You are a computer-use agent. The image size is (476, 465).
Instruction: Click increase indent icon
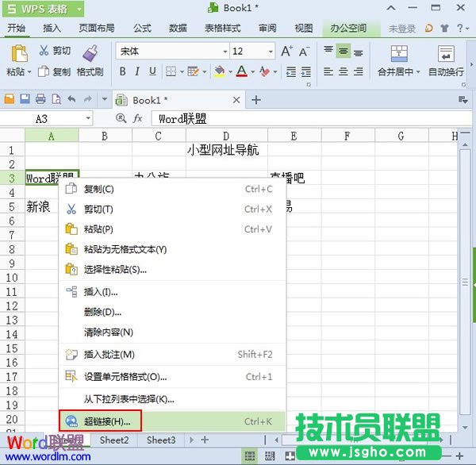click(x=306, y=72)
